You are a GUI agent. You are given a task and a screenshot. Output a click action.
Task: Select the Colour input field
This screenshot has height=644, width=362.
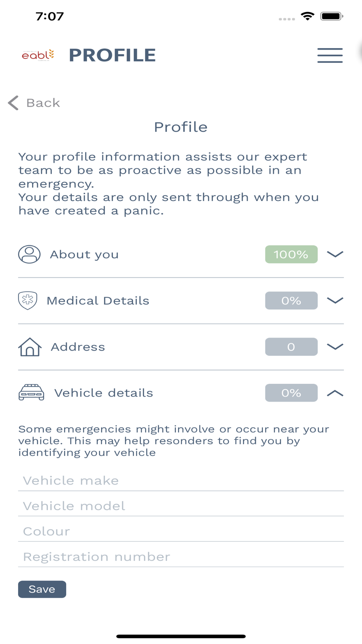click(x=181, y=531)
